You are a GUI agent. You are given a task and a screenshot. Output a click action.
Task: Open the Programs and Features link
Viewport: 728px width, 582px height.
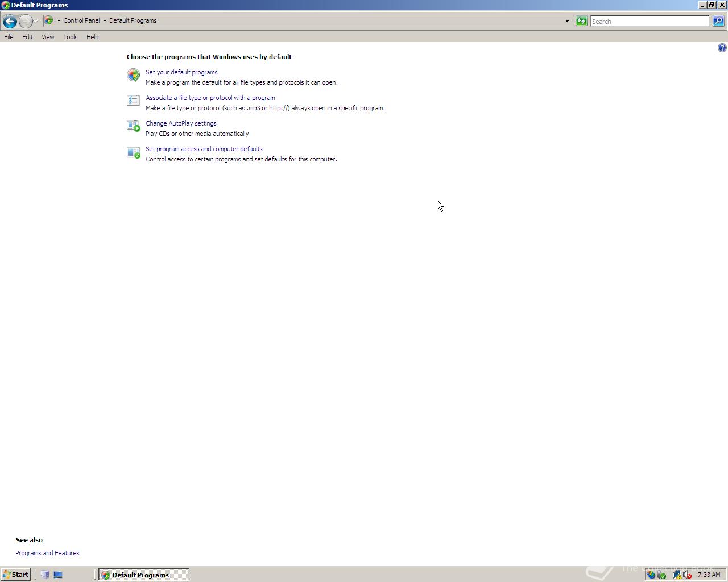tap(47, 553)
